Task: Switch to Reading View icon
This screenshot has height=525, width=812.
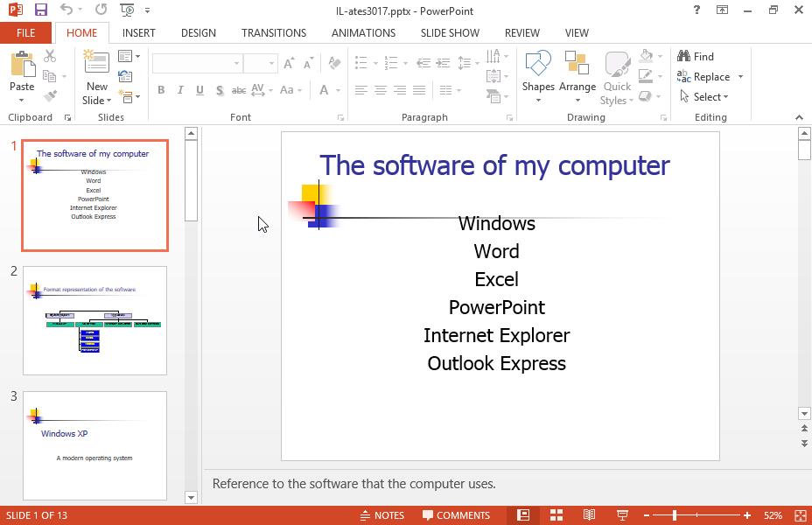Action: pos(589,515)
